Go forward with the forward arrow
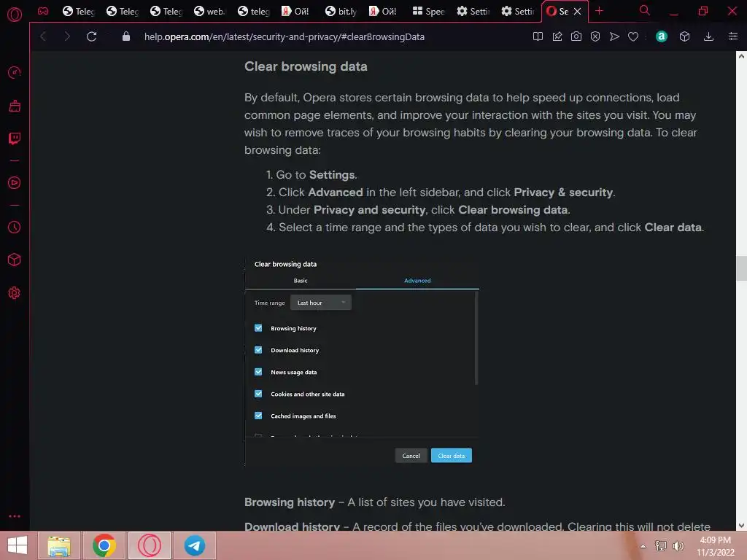The image size is (747, 560). [67, 36]
